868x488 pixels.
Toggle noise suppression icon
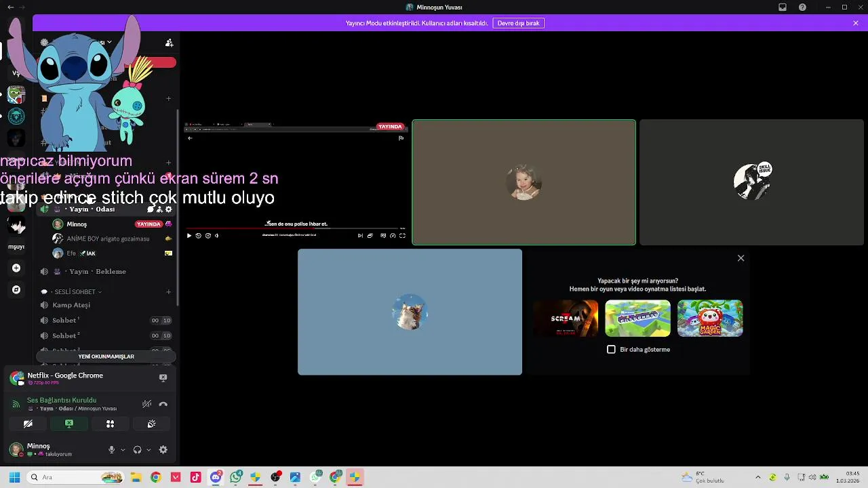[x=146, y=404]
